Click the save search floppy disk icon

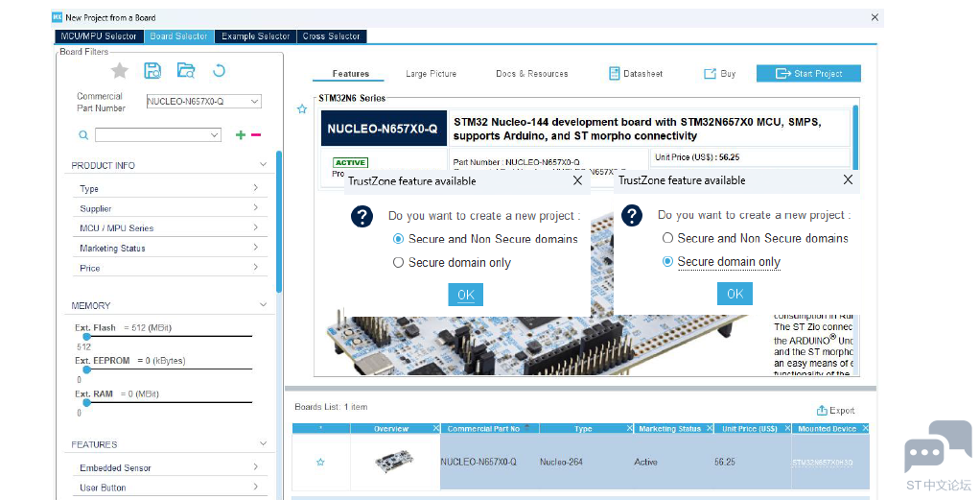click(152, 70)
